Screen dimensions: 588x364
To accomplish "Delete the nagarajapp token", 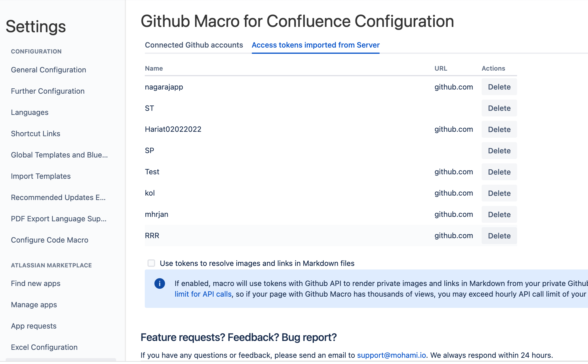I will coord(499,87).
